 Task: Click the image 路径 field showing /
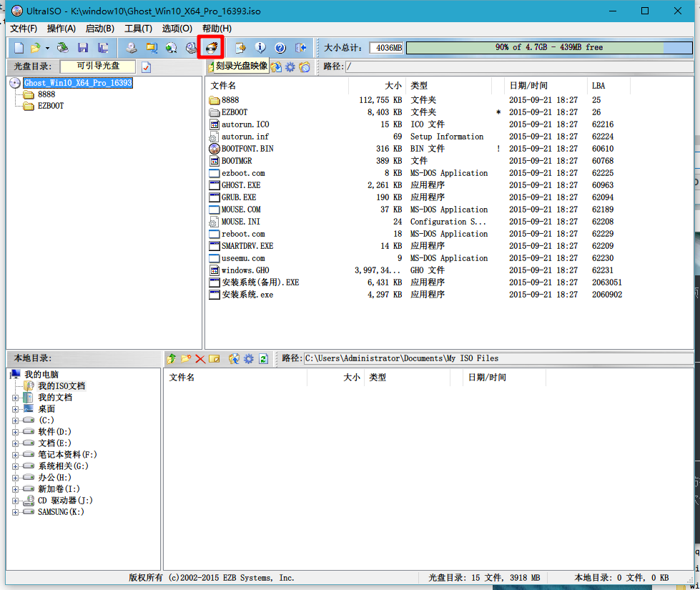pos(520,67)
